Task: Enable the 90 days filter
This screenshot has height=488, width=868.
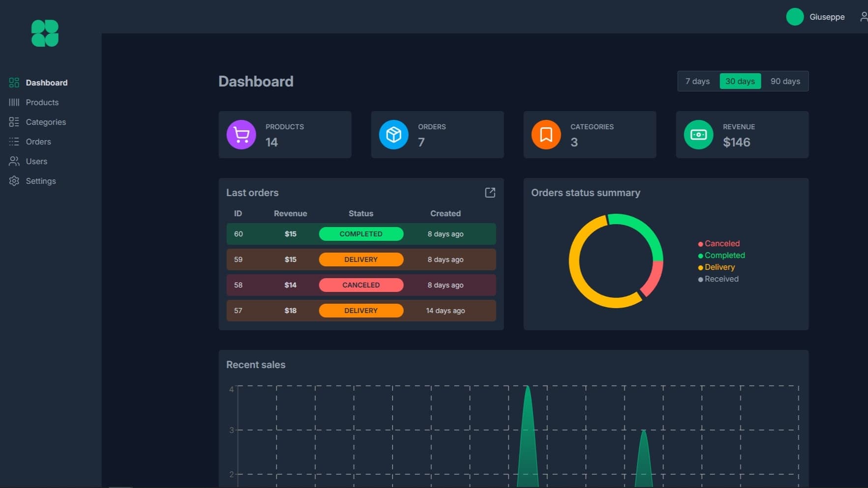Action: [785, 81]
